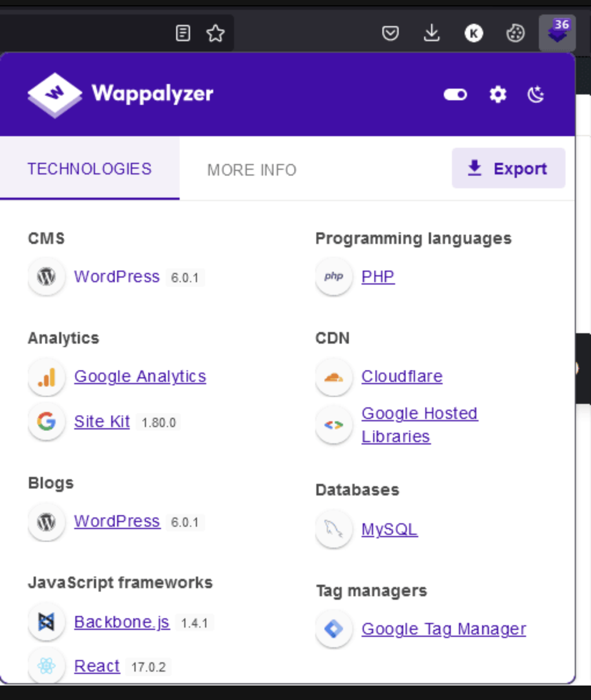Viewport: 591px width, 700px height.
Task: Click the Tag managers heading
Action: click(371, 590)
